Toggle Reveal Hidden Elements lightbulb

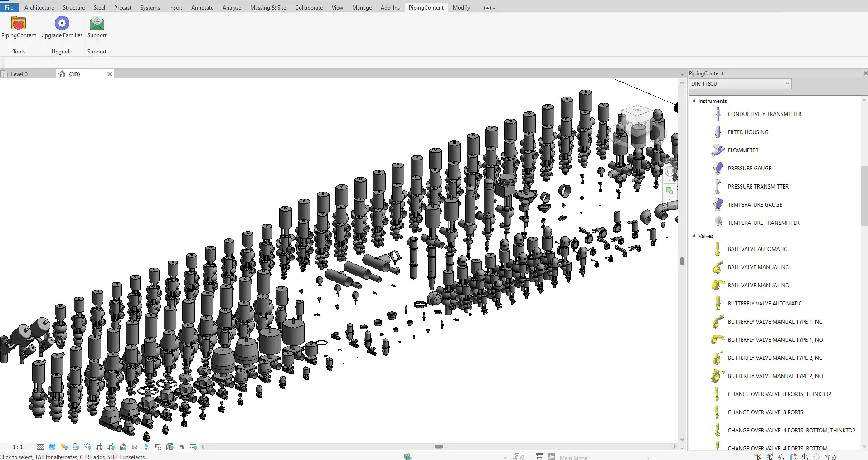[146, 447]
